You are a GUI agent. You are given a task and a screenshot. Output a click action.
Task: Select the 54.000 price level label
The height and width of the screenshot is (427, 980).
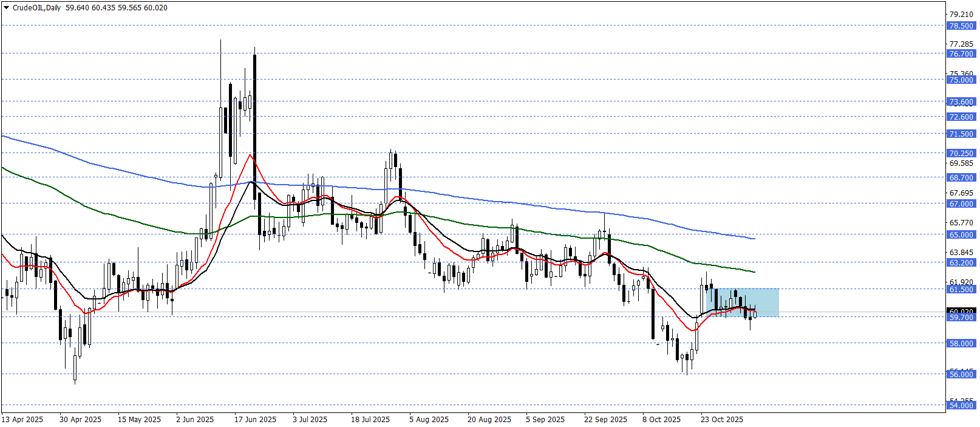961,406
